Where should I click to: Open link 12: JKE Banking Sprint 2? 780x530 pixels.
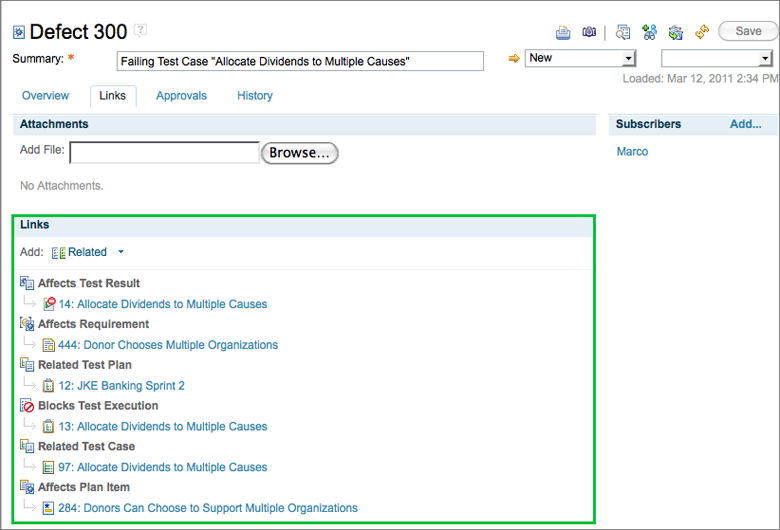click(x=121, y=386)
